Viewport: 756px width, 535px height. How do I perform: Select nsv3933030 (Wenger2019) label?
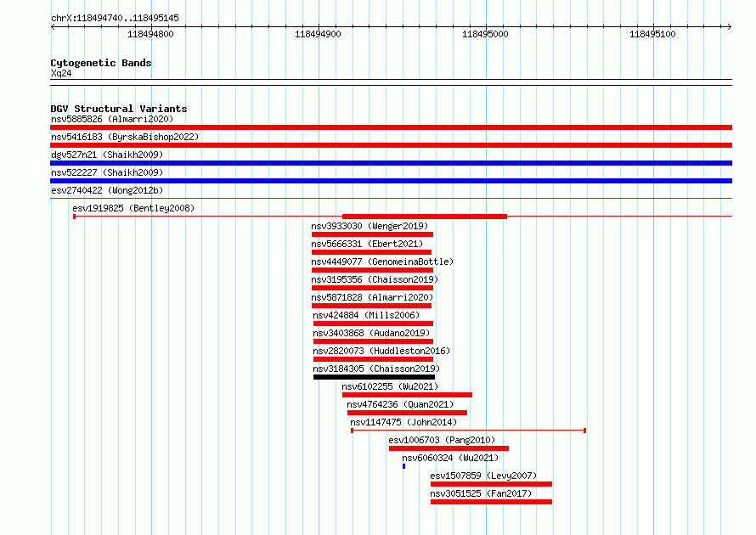click(370, 226)
